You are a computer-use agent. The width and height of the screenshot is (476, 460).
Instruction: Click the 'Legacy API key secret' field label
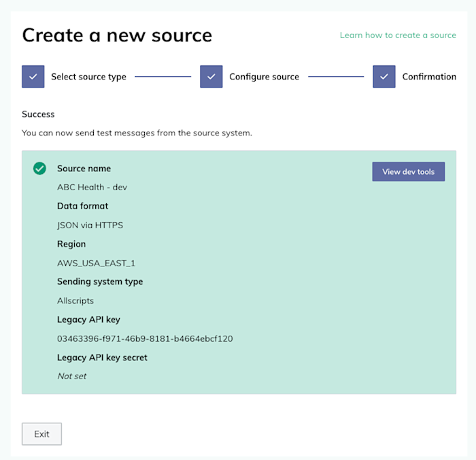click(x=102, y=358)
